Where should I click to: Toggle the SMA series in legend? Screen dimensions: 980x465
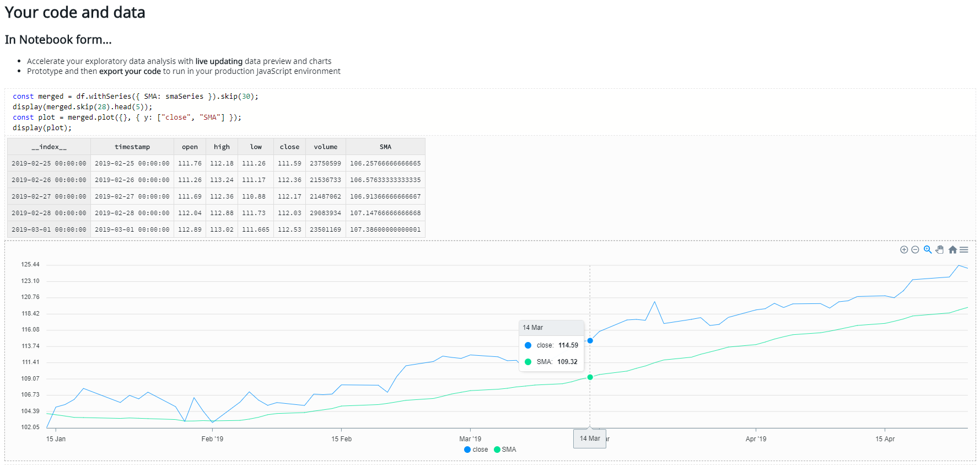pos(505,450)
